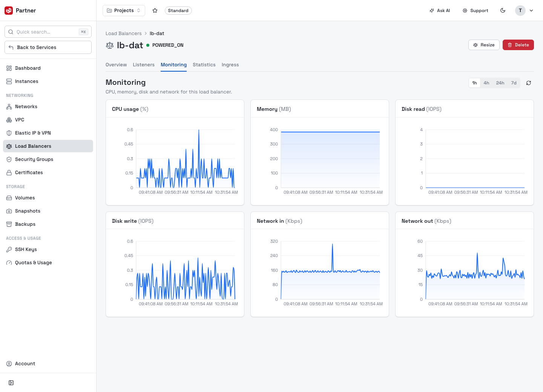Toggle dark mode moon icon

click(x=503, y=11)
